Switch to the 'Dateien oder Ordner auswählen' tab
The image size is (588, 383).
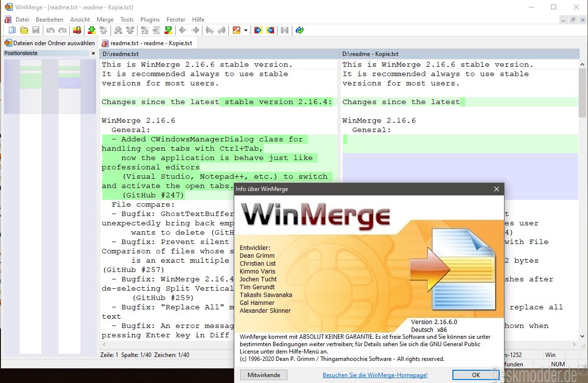[x=50, y=43]
